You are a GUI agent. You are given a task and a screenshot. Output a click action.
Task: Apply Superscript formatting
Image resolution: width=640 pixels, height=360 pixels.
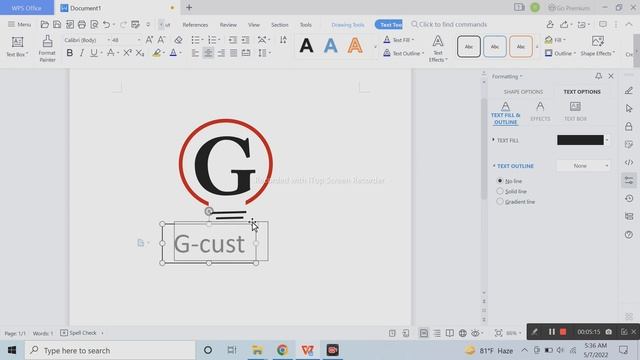coord(127,53)
